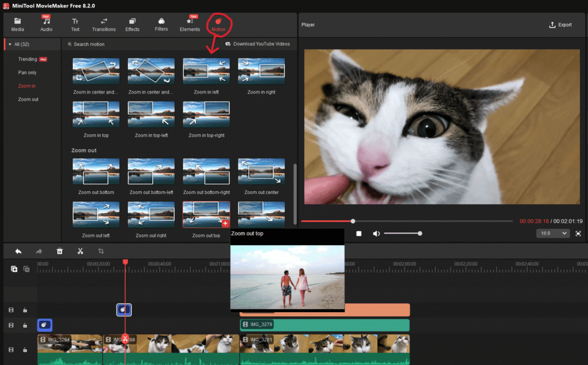Select the IMG_3264 video clip

pos(69,349)
